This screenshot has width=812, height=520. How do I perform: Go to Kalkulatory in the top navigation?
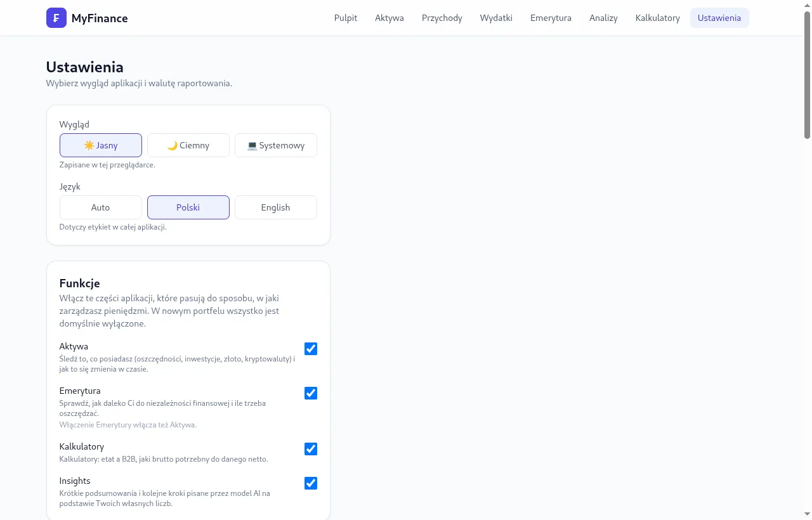[x=658, y=18]
